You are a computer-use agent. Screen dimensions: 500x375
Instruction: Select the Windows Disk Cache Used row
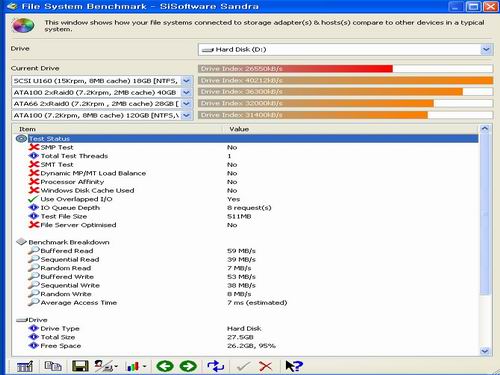tap(247, 190)
